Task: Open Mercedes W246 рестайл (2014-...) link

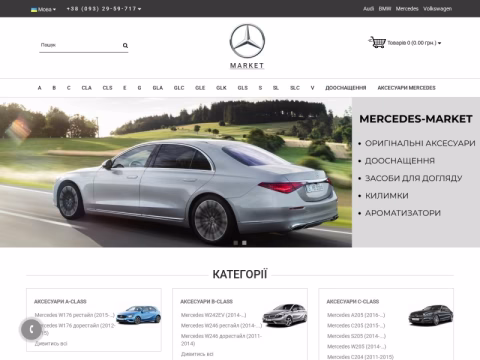Action: coord(221,326)
